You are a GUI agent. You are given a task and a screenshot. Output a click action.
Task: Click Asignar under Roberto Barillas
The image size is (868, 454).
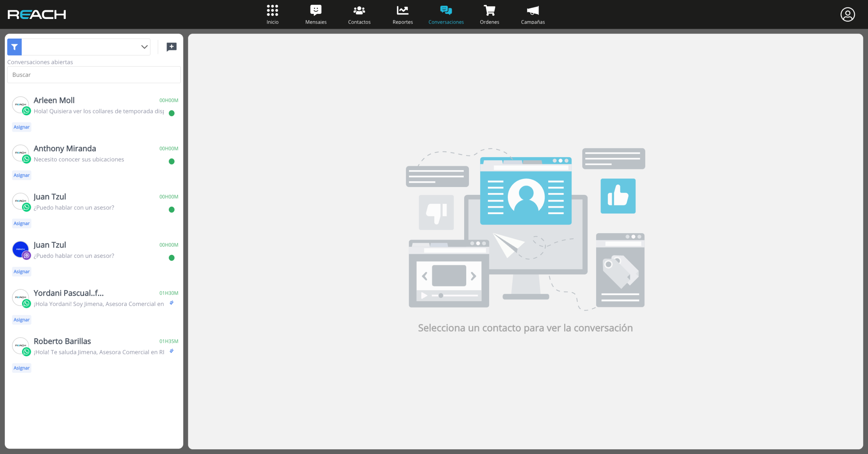[x=21, y=368]
